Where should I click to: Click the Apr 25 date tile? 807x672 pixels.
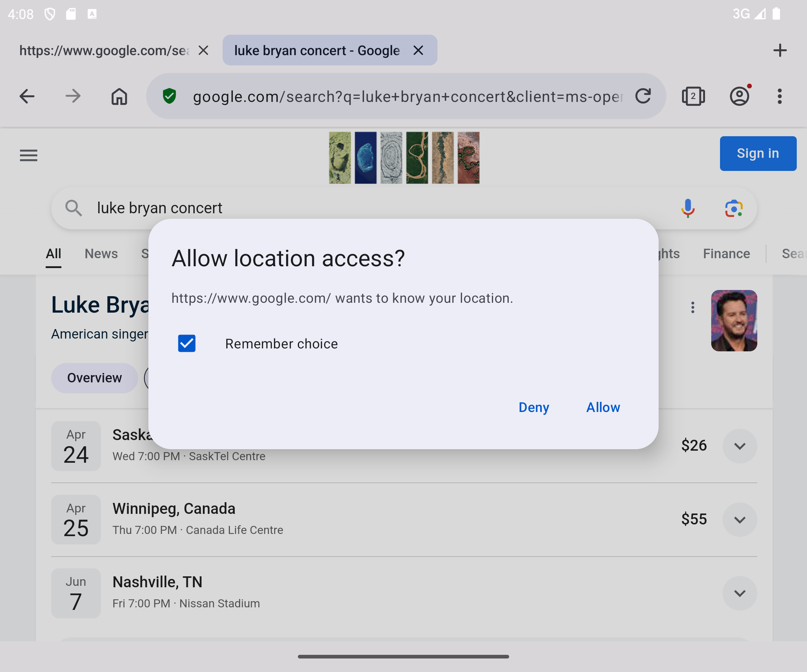pyautogui.click(x=76, y=520)
